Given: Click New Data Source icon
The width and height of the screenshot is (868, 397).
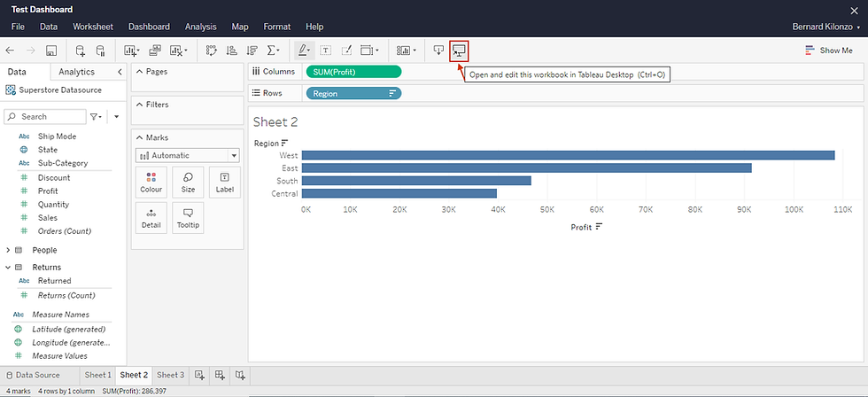Looking at the screenshot, I should tap(81, 51).
